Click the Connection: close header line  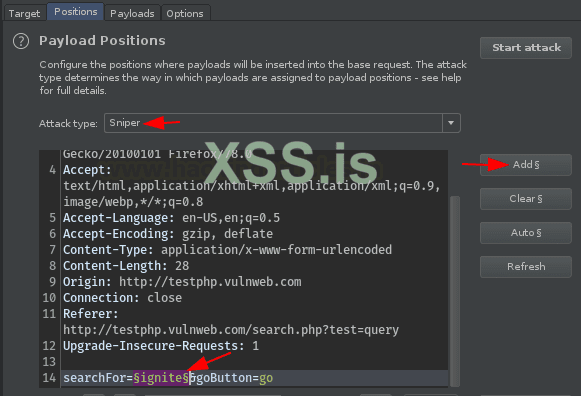(x=122, y=297)
